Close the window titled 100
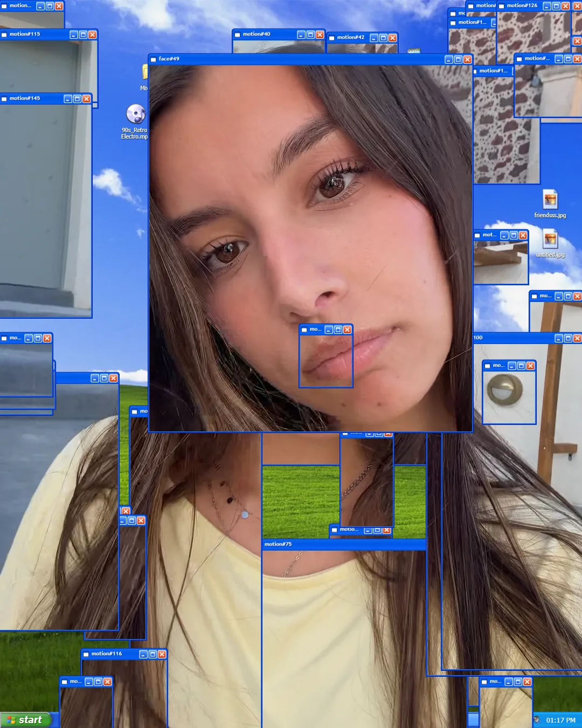This screenshot has height=728, width=582. (x=577, y=338)
